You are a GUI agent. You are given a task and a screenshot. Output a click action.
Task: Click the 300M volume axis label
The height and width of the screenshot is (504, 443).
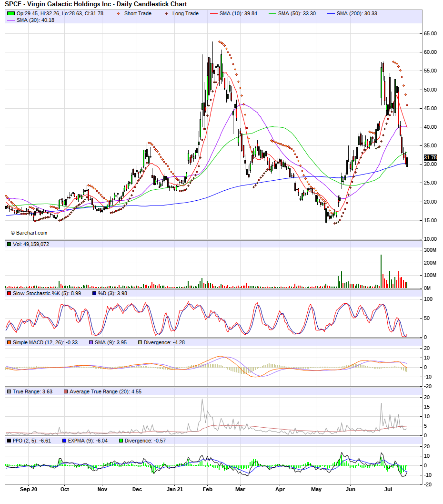pos(430,250)
